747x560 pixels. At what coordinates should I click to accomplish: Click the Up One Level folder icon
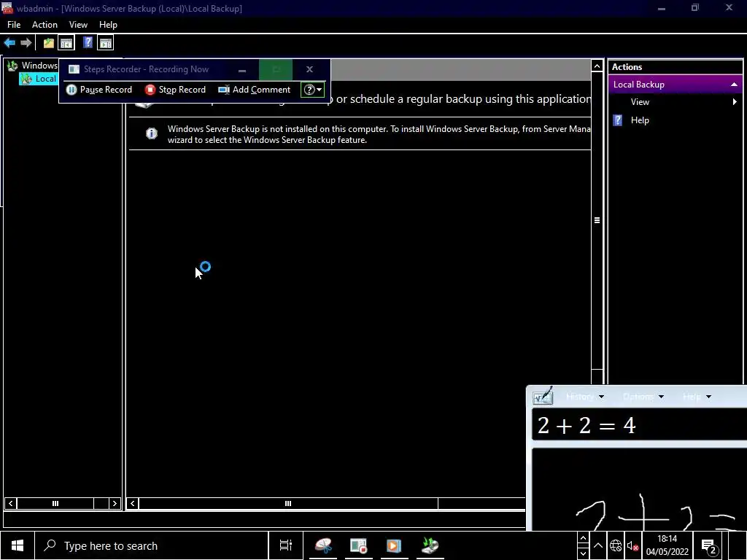(x=49, y=43)
